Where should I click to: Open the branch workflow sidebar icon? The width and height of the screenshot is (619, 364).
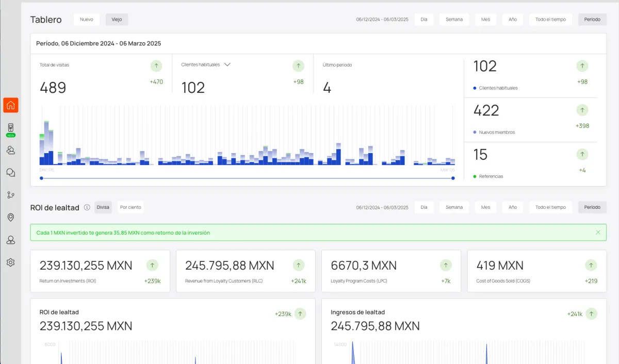pyautogui.click(x=11, y=195)
